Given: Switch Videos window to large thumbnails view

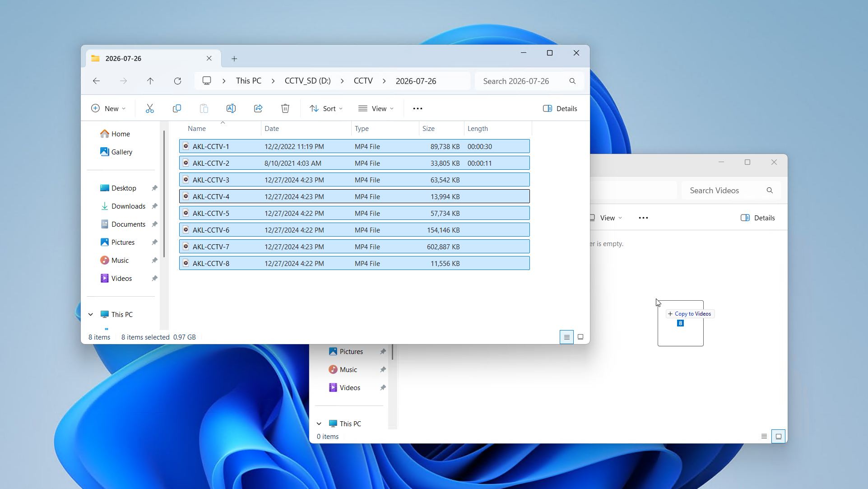Looking at the screenshot, I should pos(778,437).
